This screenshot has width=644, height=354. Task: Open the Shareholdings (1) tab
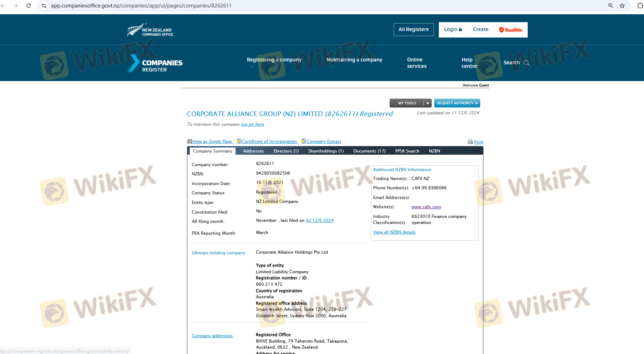click(326, 151)
